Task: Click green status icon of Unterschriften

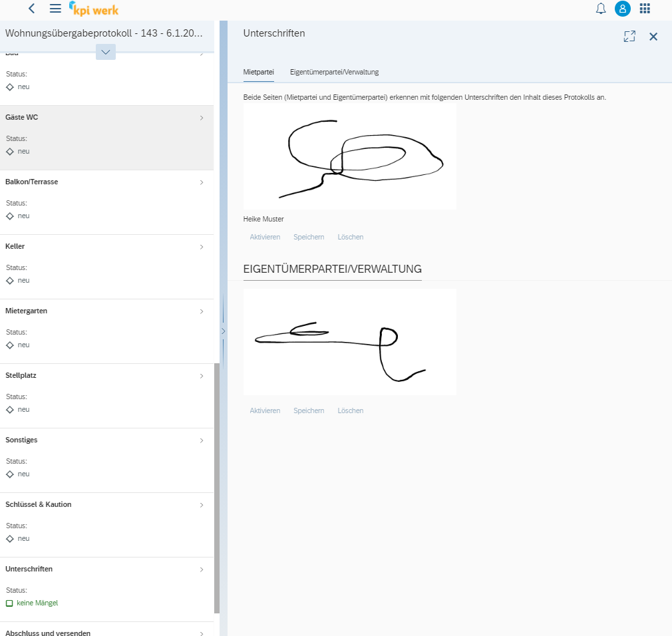Action: tap(9, 603)
